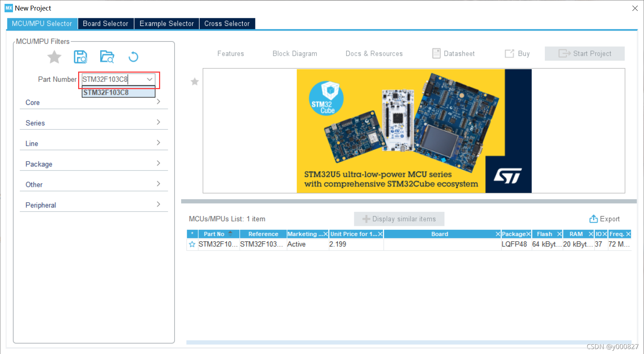Click the Start Project button
This screenshot has width=644, height=354.
coord(584,54)
